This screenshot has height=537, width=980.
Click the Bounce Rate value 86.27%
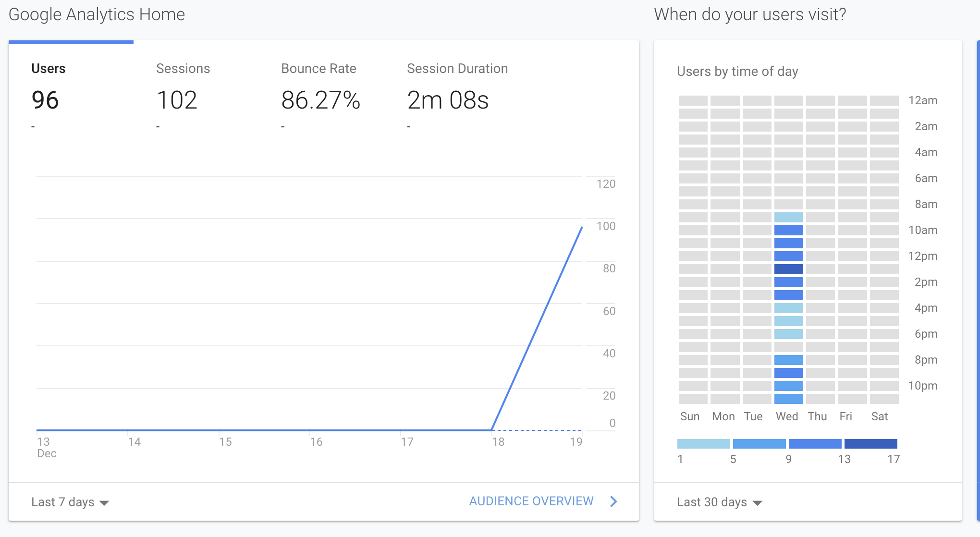click(x=321, y=100)
